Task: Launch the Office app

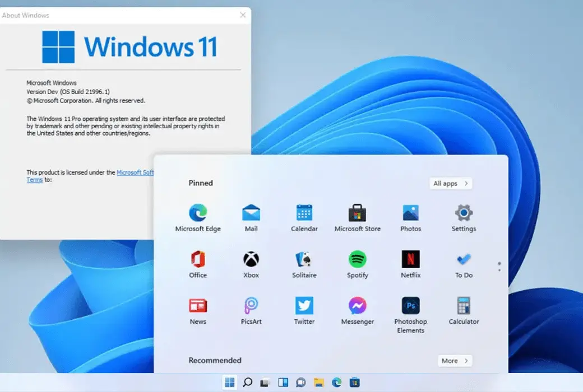Action: coord(198,264)
